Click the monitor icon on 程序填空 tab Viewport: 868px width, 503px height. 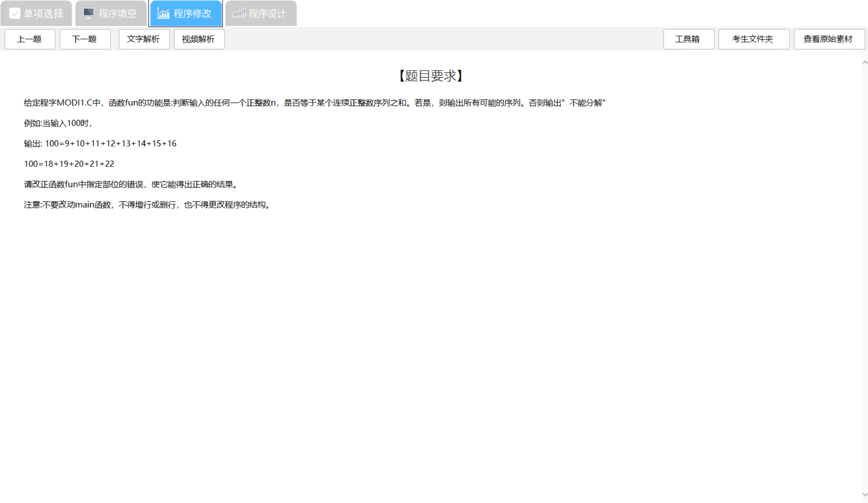[x=88, y=14]
